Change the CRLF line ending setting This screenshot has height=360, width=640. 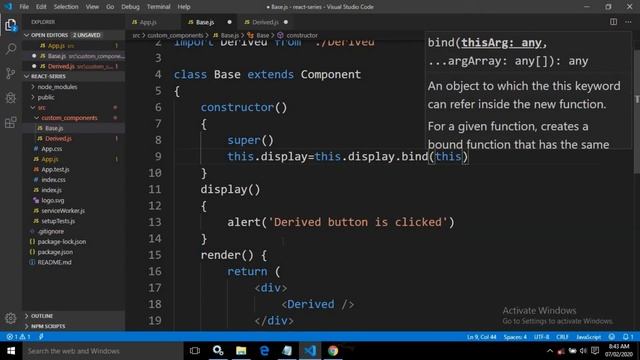562,337
